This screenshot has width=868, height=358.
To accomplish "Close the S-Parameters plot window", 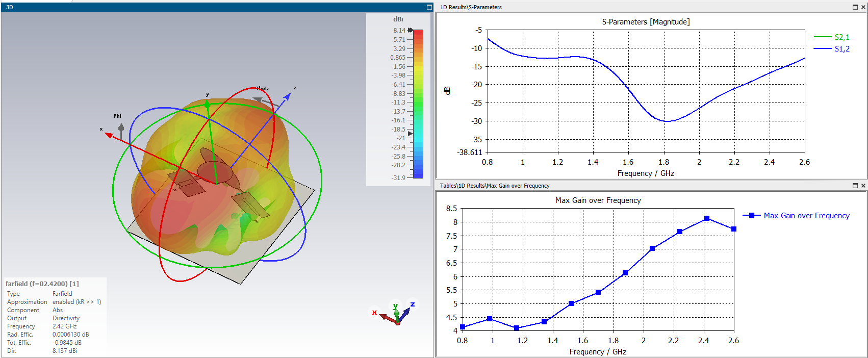I will tap(863, 7).
